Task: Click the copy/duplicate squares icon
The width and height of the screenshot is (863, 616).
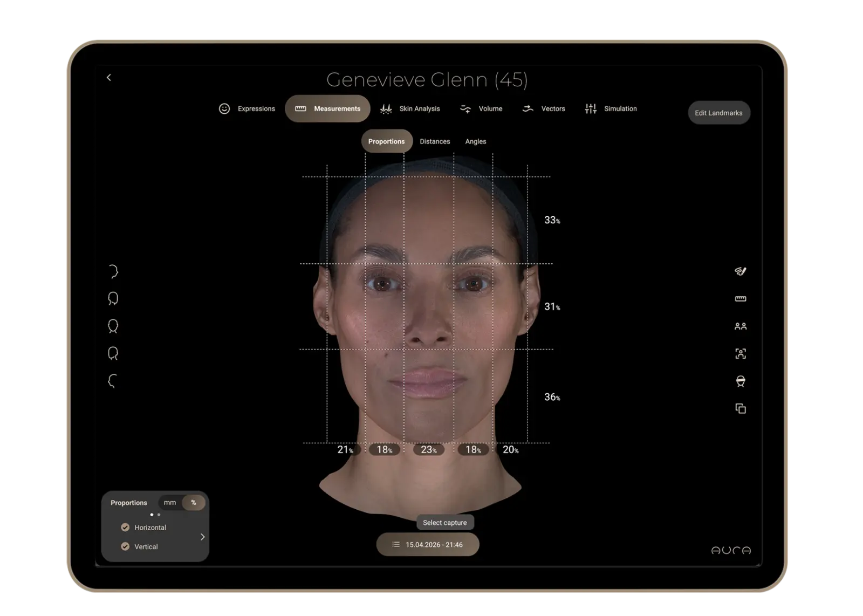Action: [741, 408]
